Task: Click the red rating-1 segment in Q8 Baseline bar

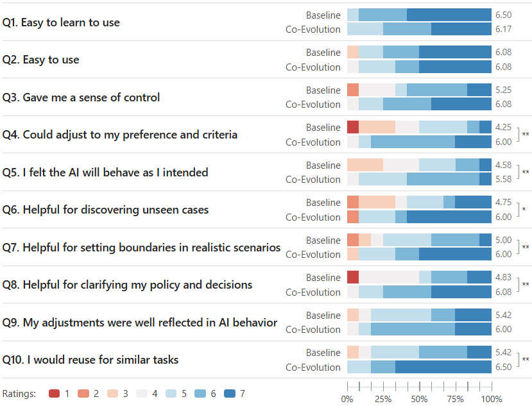Action: click(x=352, y=277)
